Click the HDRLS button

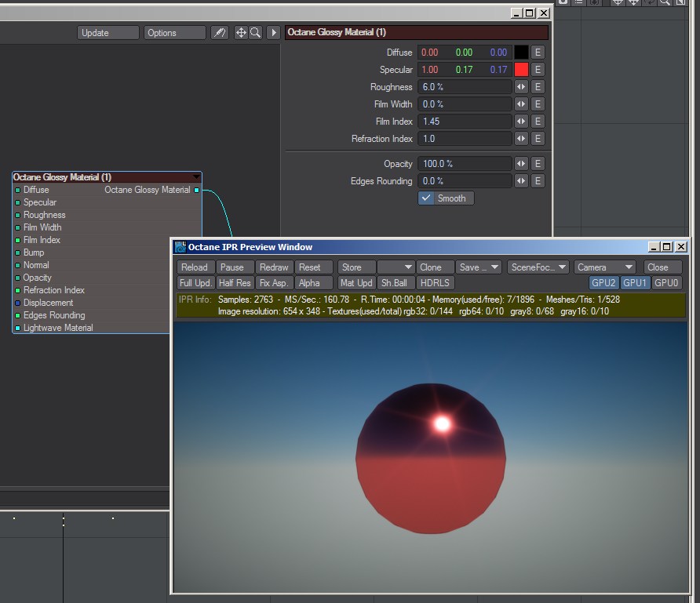click(436, 283)
